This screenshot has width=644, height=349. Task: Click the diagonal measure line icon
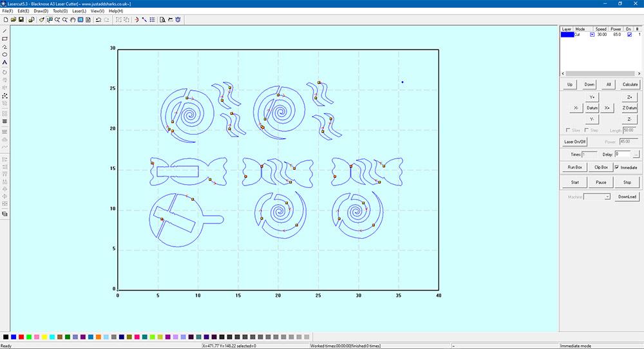144,20
